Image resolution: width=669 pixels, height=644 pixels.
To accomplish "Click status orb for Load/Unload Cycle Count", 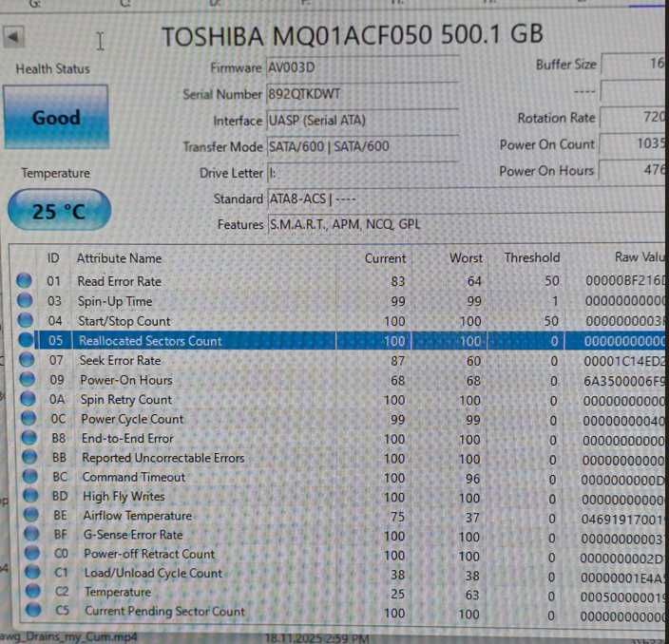I will pos(32,573).
